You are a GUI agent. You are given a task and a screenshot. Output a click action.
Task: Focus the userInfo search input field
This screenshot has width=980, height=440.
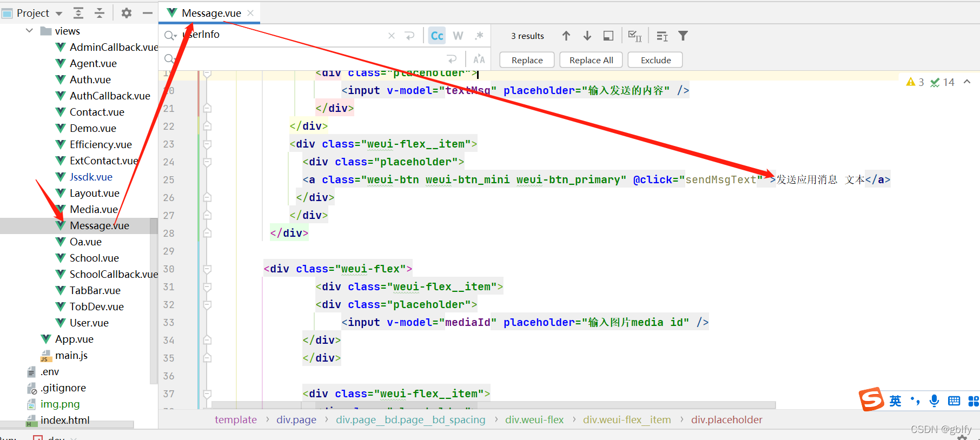(281, 35)
